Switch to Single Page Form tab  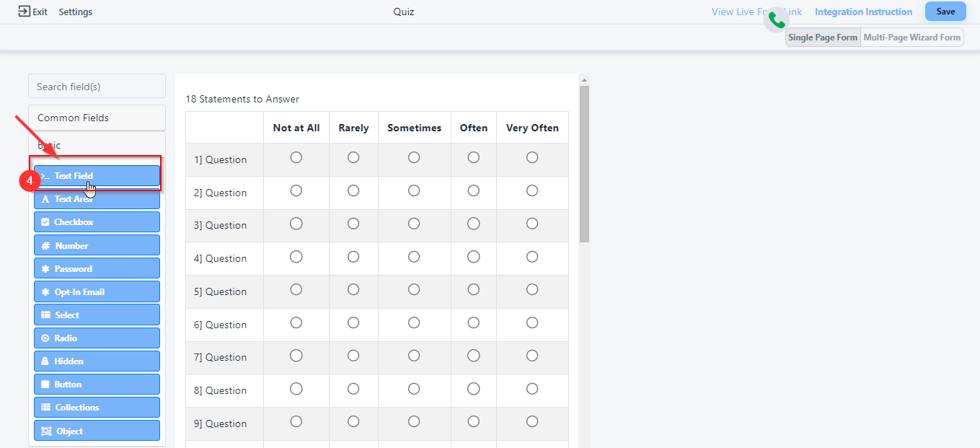[823, 38]
